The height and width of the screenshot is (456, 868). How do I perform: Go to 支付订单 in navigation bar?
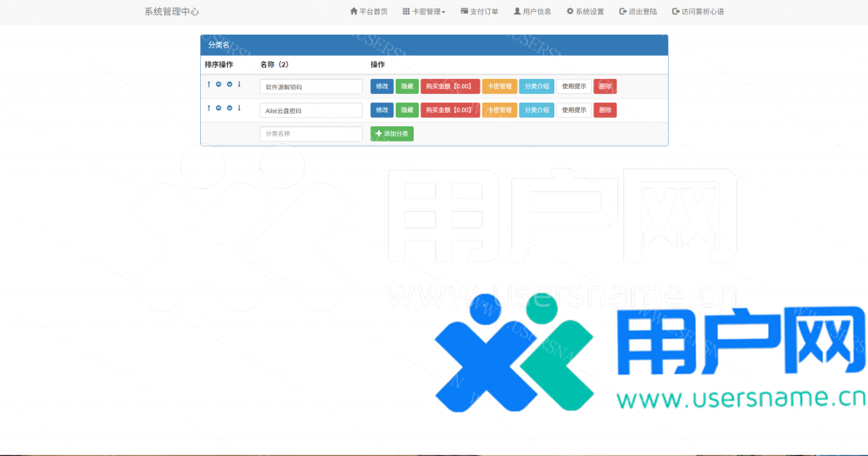tap(480, 12)
